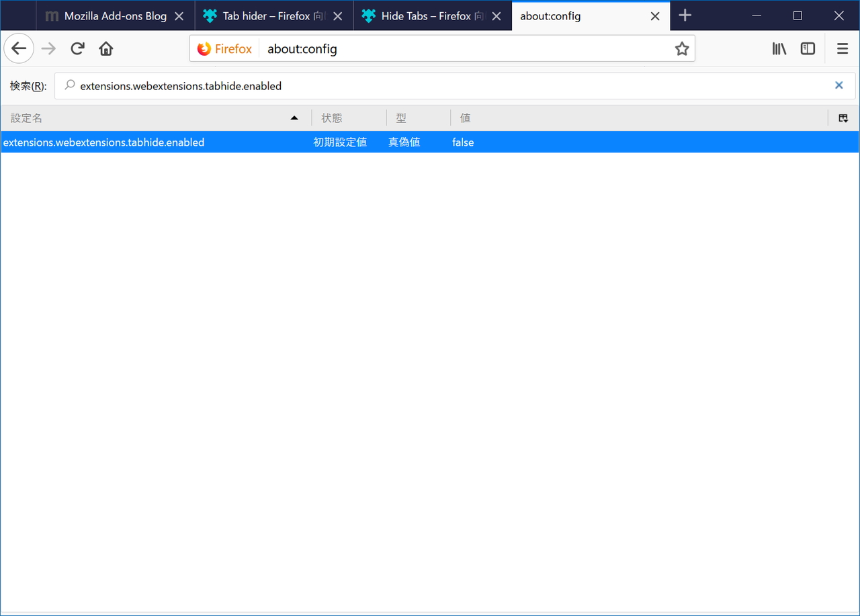
Task: Toggle the sidebar panel icon
Action: (807, 48)
